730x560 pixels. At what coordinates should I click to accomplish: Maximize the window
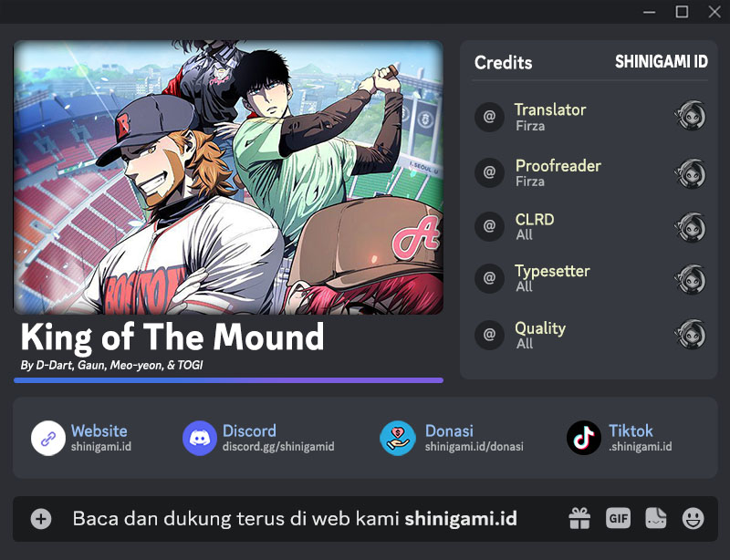pyautogui.click(x=682, y=12)
